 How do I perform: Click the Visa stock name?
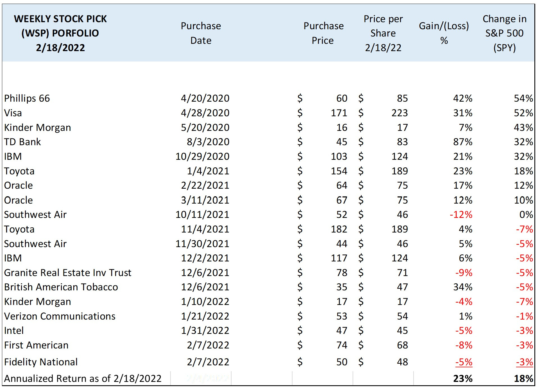(13, 113)
